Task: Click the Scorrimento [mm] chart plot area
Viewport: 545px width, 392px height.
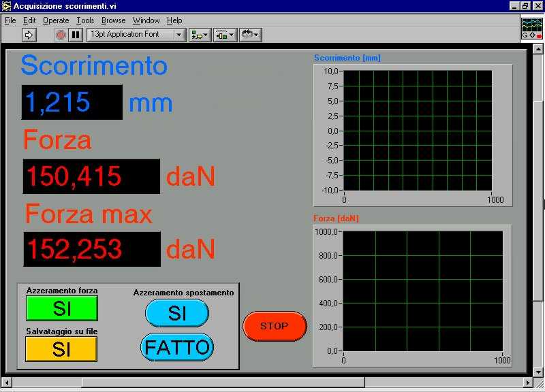Action: (418, 131)
